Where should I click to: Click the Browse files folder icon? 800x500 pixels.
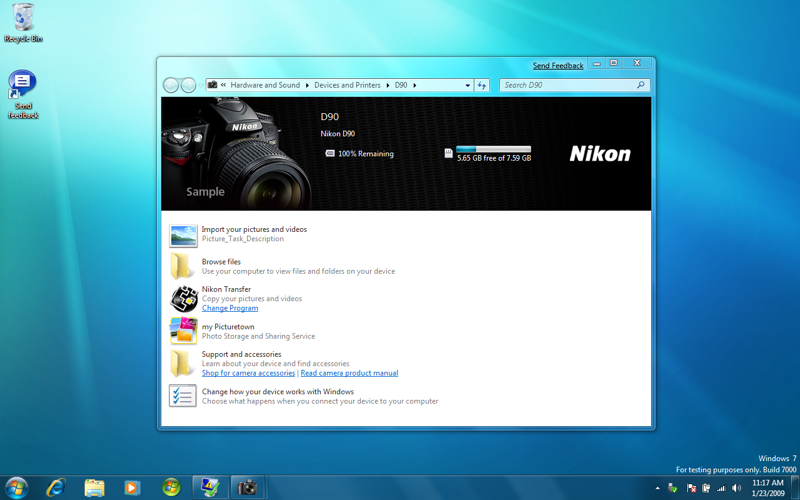coord(182,266)
